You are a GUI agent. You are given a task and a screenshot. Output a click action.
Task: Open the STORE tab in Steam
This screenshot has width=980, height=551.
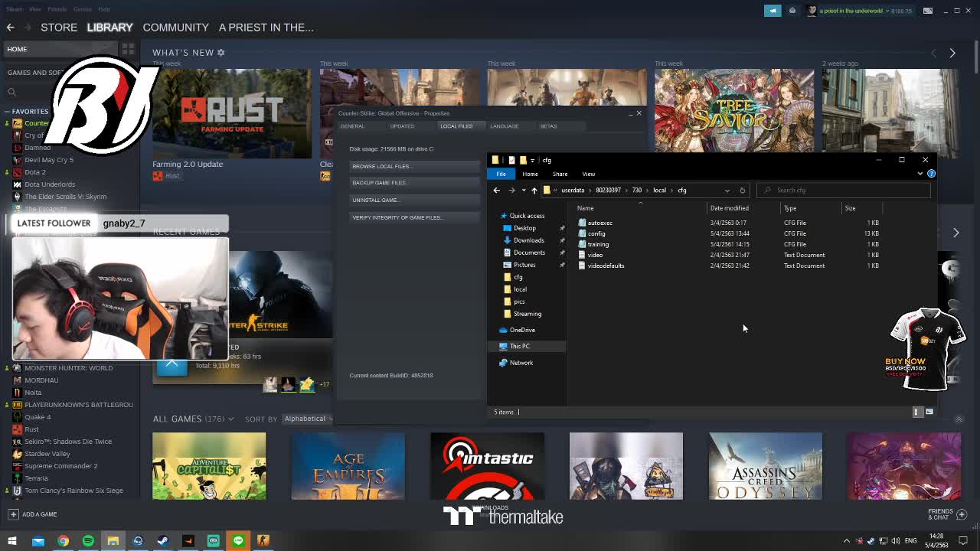pyautogui.click(x=59, y=28)
